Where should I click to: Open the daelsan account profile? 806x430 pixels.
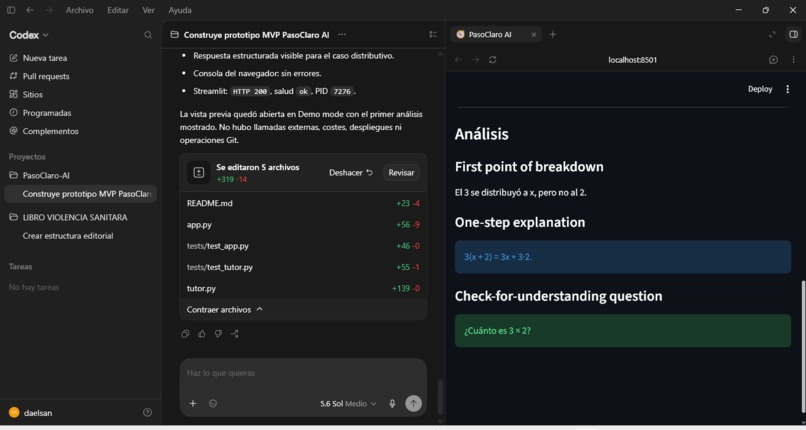pos(31,413)
